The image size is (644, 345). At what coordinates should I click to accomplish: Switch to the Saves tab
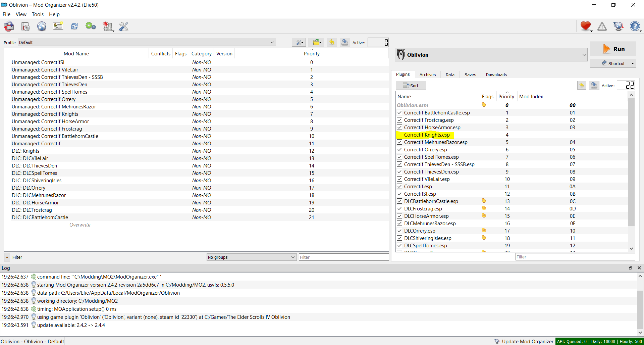[470, 75]
